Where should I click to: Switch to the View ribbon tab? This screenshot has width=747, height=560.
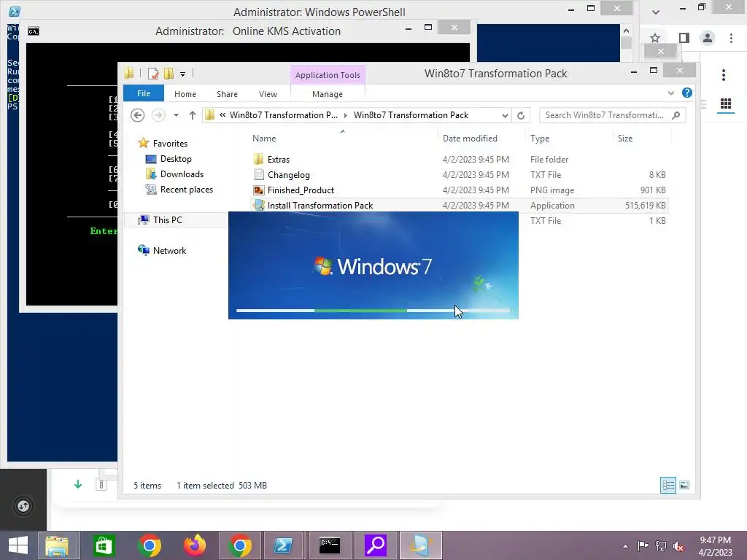click(x=268, y=94)
